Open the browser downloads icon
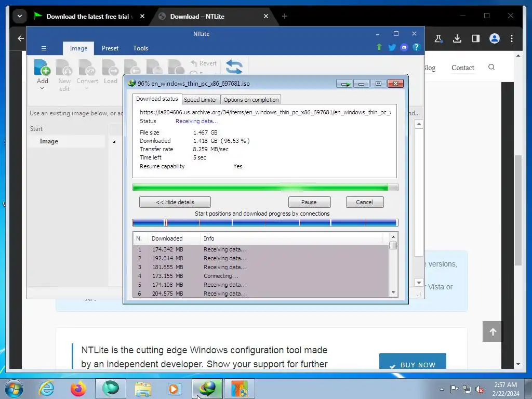The width and height of the screenshot is (532, 399). point(457,38)
